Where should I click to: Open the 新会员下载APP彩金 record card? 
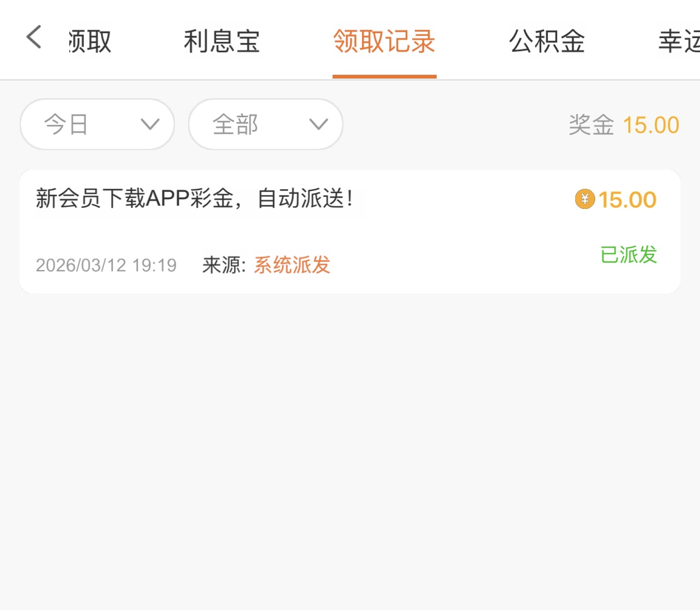[x=350, y=231]
